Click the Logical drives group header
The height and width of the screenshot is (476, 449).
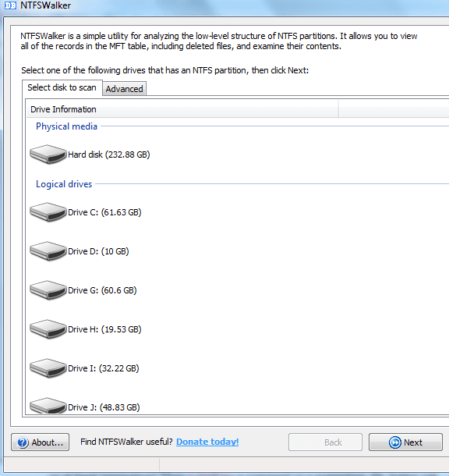64,184
